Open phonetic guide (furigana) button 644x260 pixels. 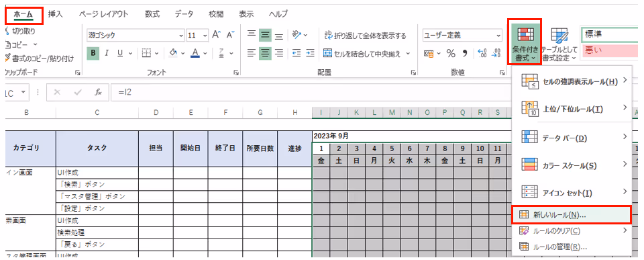[x=221, y=53]
